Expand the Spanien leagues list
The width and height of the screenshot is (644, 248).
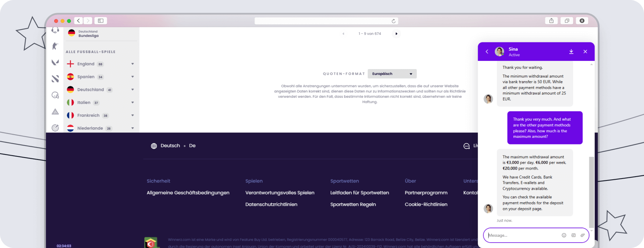coord(133,77)
